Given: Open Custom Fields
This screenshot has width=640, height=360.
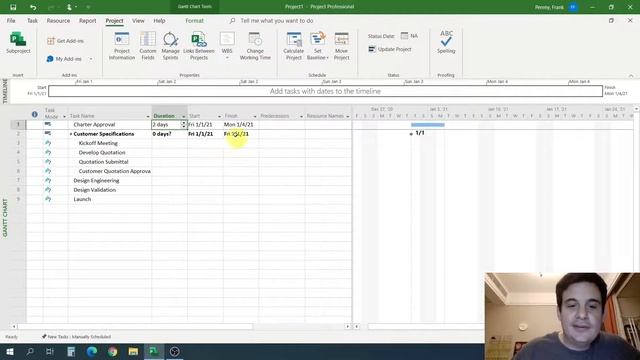Looking at the screenshot, I should tap(148, 46).
